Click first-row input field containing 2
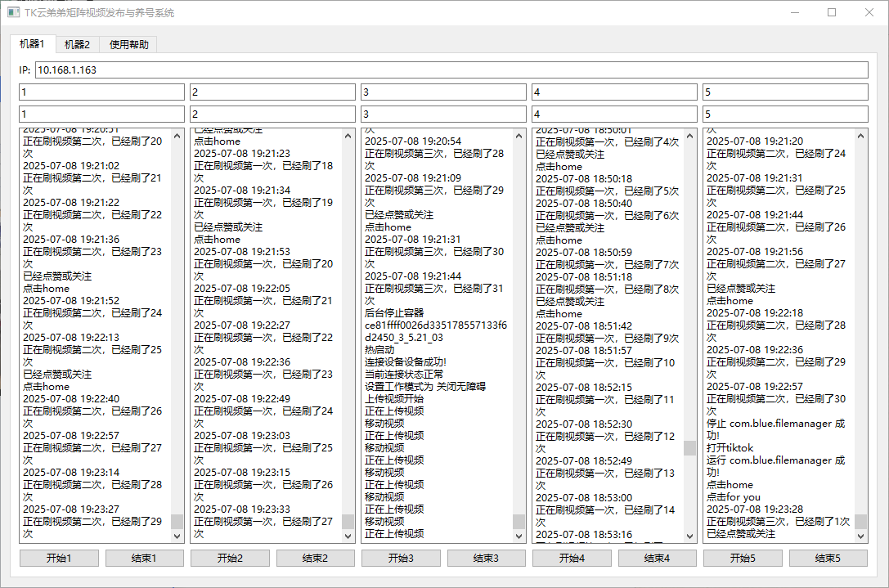Viewport: 889px width, 588px height. (272, 92)
